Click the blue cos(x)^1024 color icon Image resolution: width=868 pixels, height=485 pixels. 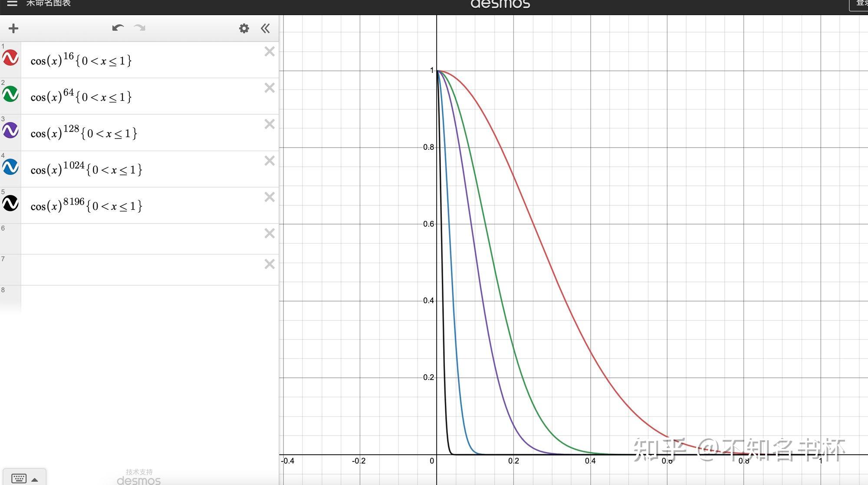[10, 167]
